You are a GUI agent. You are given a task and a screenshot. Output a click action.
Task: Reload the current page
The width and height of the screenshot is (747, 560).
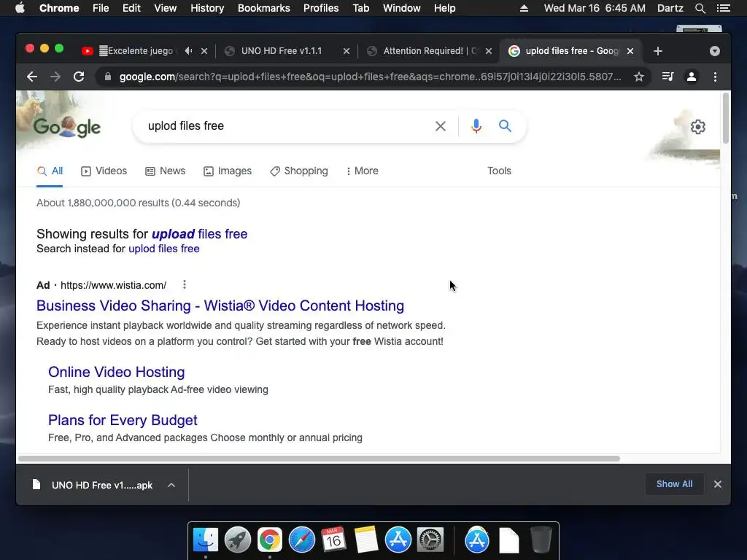(x=79, y=77)
